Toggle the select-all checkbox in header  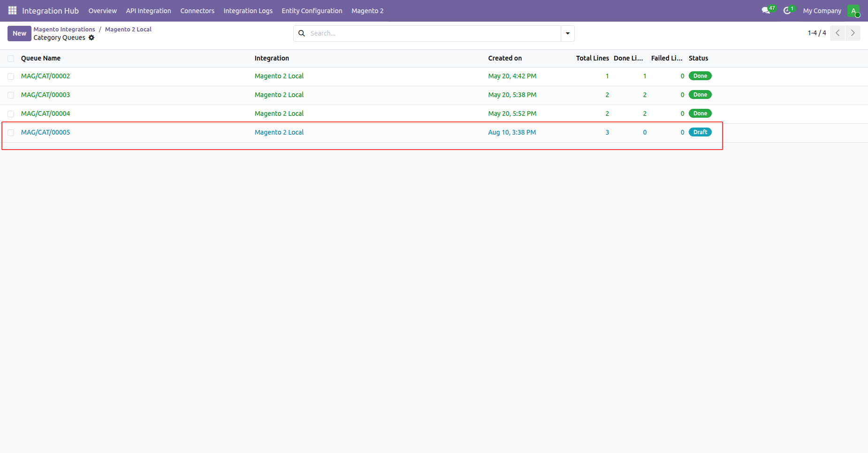point(11,59)
